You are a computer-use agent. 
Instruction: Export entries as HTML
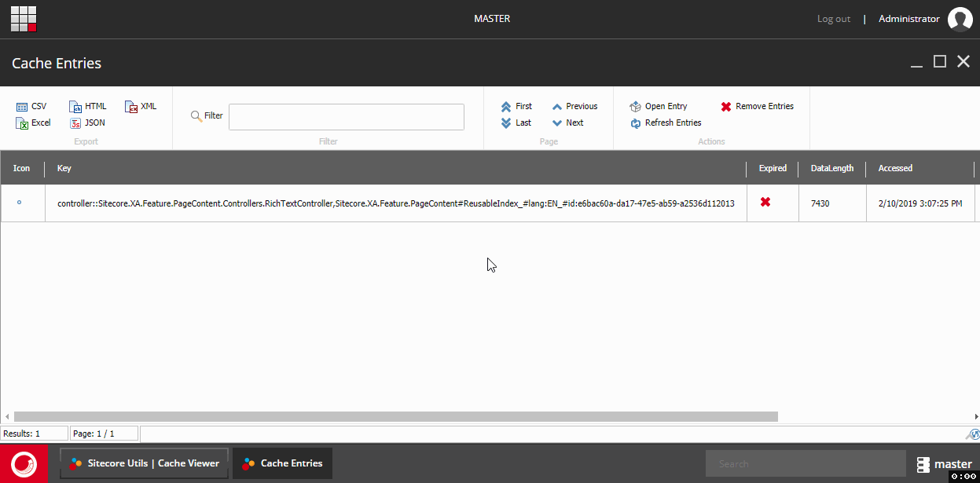point(88,106)
